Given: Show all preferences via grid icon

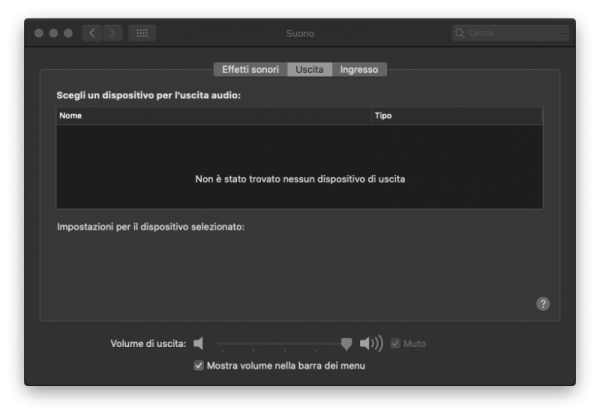Looking at the screenshot, I should click(x=142, y=33).
